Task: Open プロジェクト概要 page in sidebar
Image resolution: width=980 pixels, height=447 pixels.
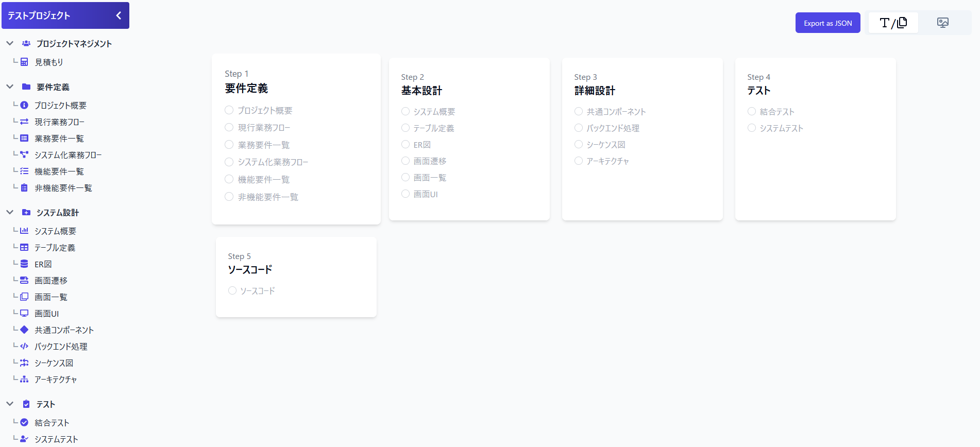Action: [60, 105]
